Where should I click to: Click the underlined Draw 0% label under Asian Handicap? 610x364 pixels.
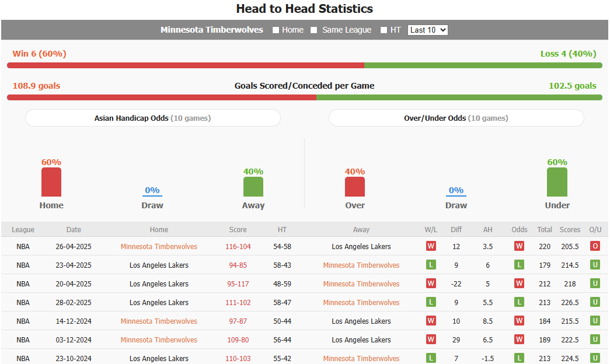tap(152, 190)
